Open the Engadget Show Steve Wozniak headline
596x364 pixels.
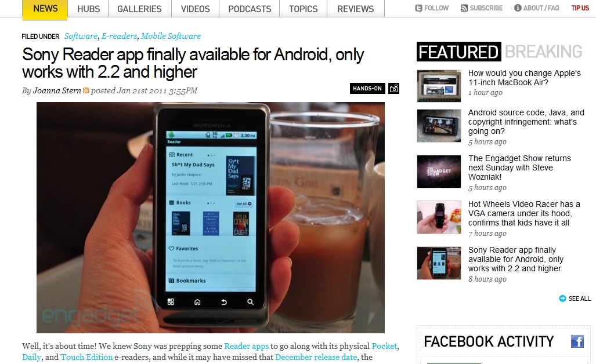coord(519,168)
